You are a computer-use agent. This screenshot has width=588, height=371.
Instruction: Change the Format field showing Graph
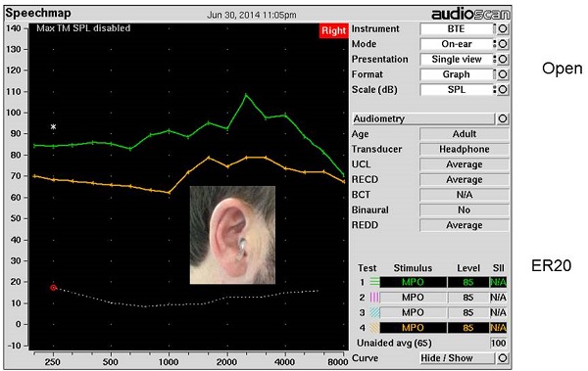coord(457,74)
